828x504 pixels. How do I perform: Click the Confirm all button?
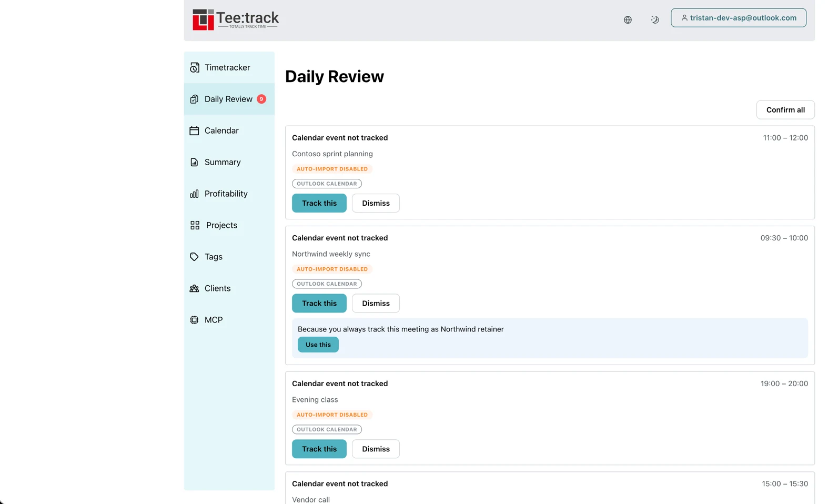785,110
